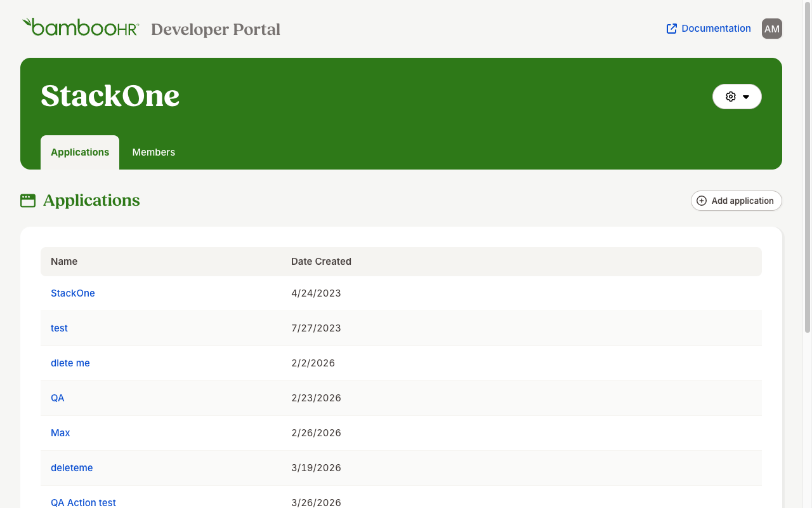Switch to the Members tab
Viewport: 812px width, 508px height.
pos(154,152)
